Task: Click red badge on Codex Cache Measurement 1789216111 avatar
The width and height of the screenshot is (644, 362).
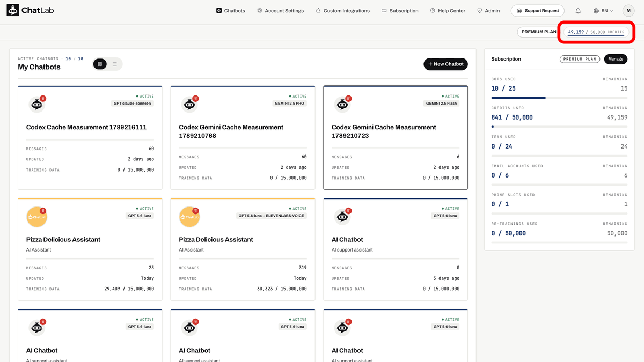Action: [43, 98]
